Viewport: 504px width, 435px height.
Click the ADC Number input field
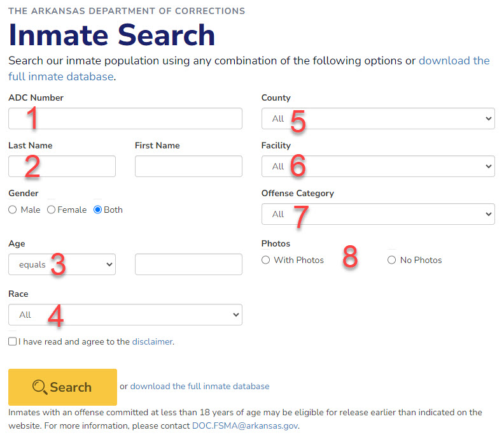pos(125,118)
